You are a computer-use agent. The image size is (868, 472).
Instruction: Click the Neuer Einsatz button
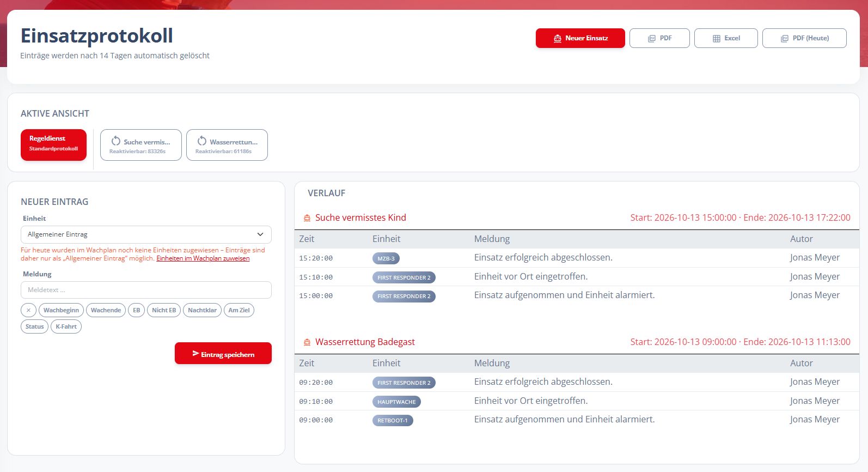580,38
